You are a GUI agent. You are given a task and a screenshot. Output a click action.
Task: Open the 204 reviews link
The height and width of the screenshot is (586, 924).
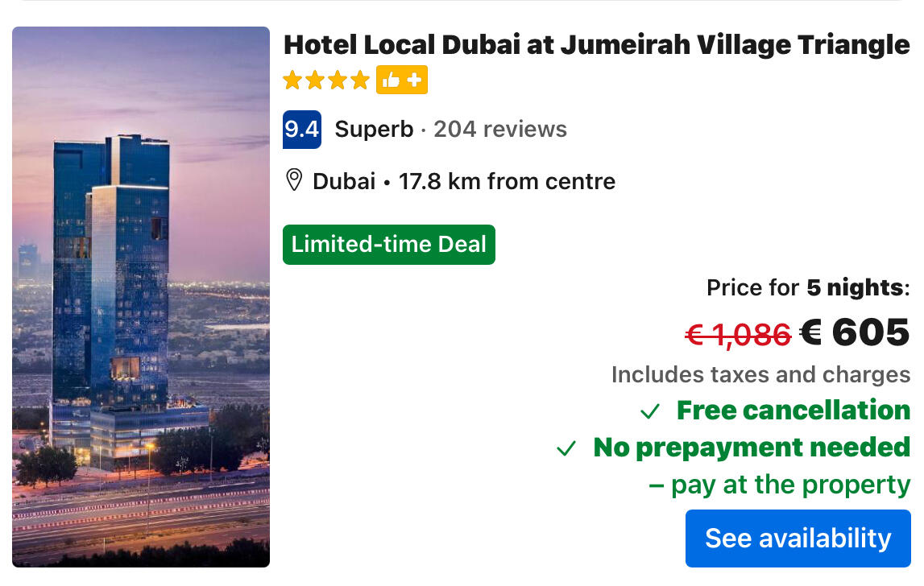(500, 130)
